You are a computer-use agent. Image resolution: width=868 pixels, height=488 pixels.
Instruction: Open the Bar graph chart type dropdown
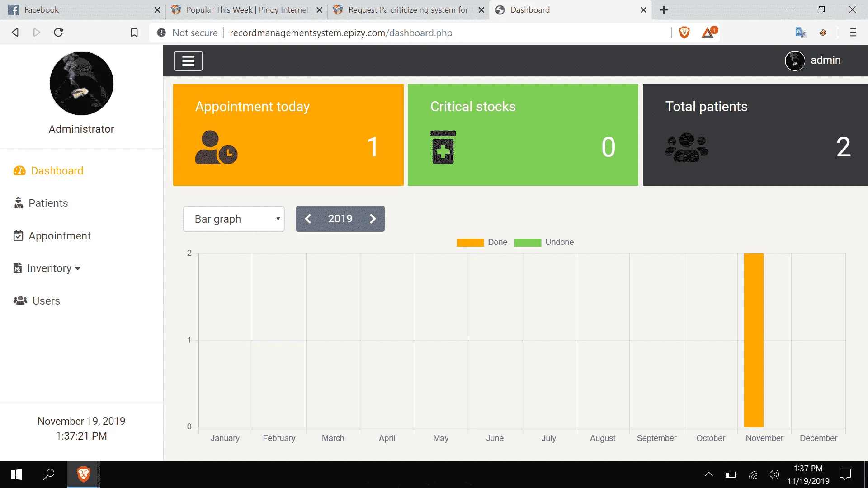point(234,219)
